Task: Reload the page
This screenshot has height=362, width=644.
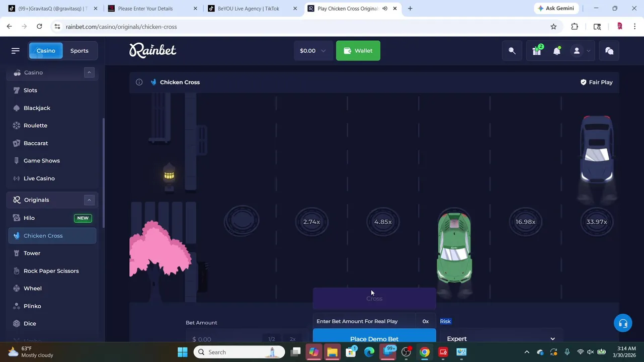Action: point(39,27)
